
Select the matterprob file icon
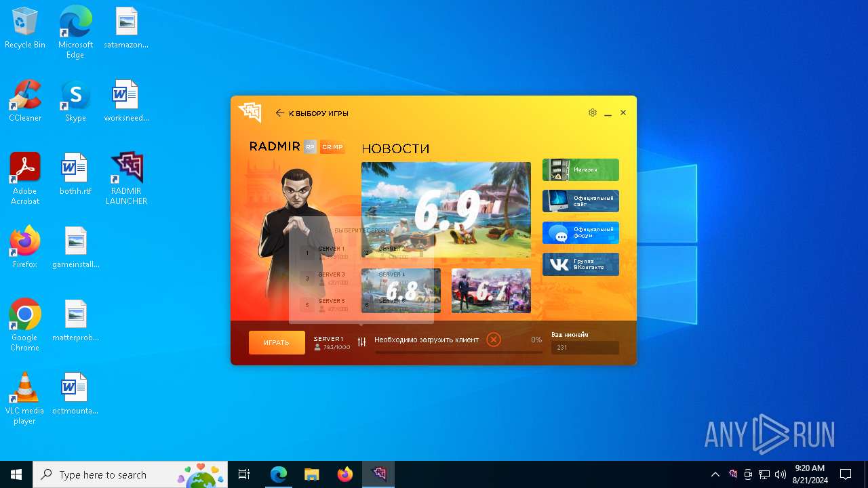75,321
